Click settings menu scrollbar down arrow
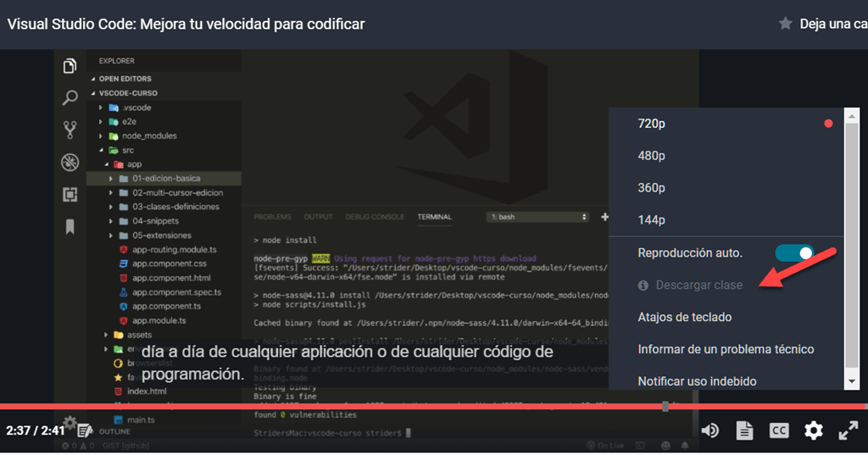This screenshot has width=868, height=455. click(851, 381)
